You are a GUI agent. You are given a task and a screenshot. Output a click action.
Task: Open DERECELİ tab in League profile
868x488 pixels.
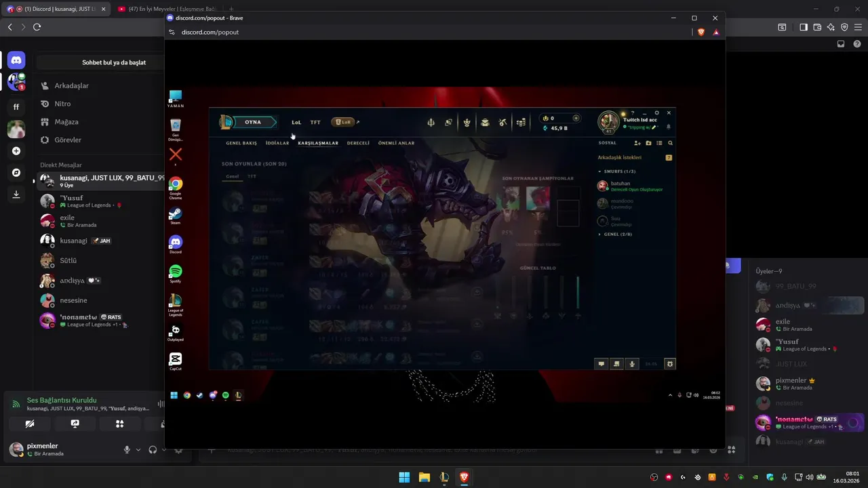click(x=358, y=143)
